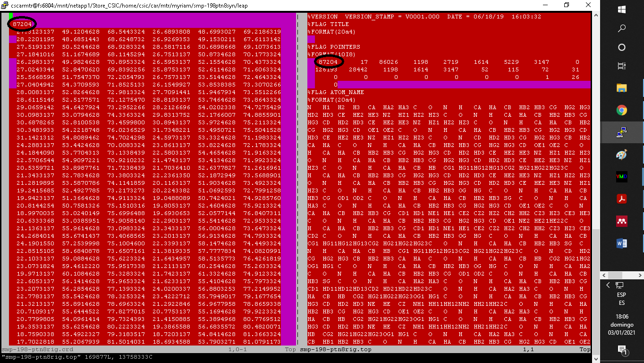The image size is (644, 363).
Task: Click the taskbar search magnifier icon
Action: pos(622,28)
